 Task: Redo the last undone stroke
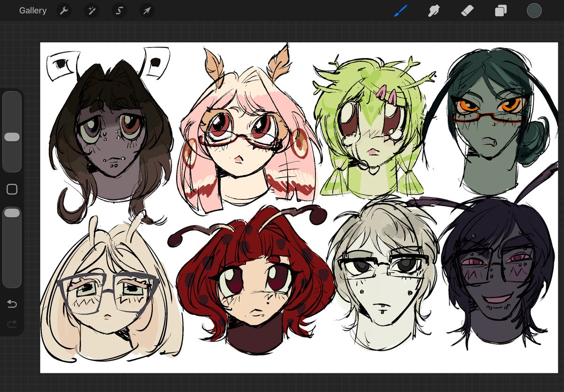[12, 323]
